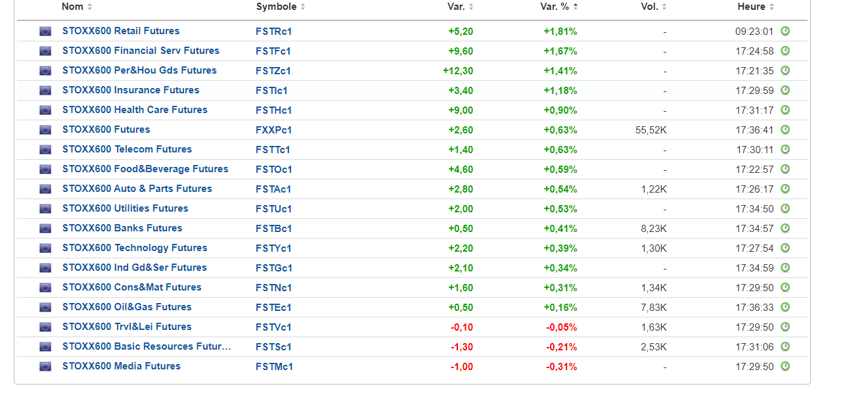Click the STOXX600 Utilities Futures row's FSTUc1 symbol

(273, 208)
